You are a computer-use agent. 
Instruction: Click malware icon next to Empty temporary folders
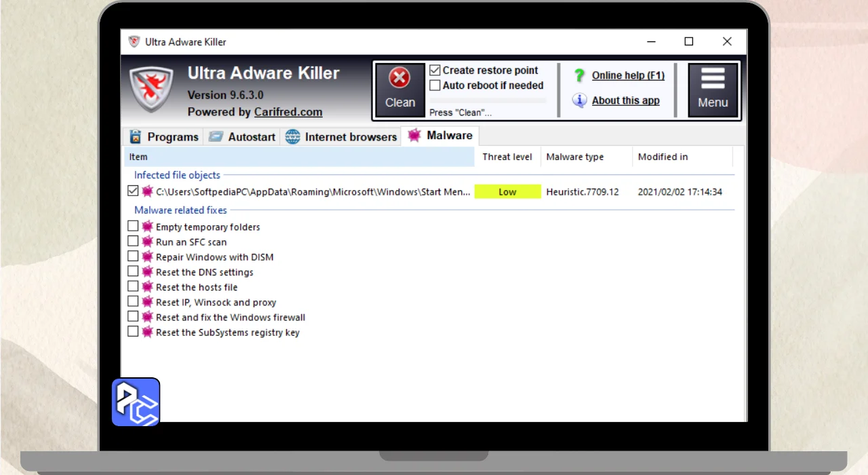pos(147,227)
